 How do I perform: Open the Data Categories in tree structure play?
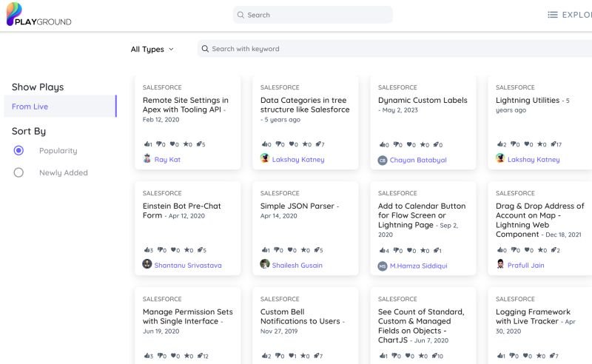pos(305,104)
